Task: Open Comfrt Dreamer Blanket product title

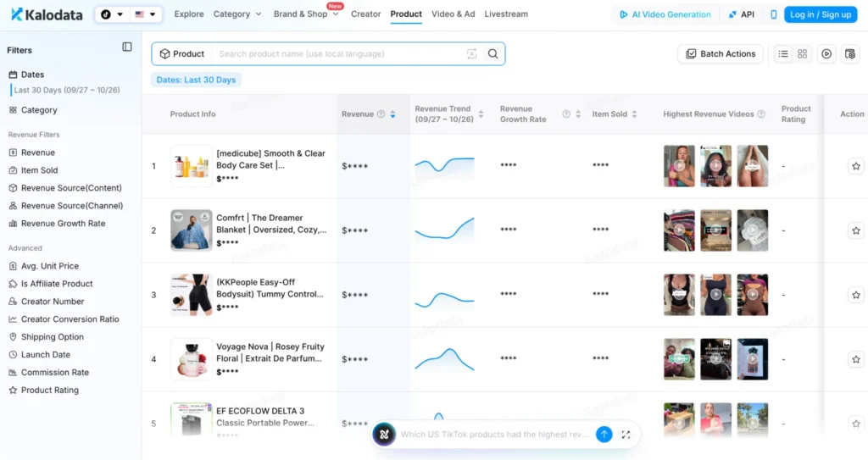Action: 271,224
